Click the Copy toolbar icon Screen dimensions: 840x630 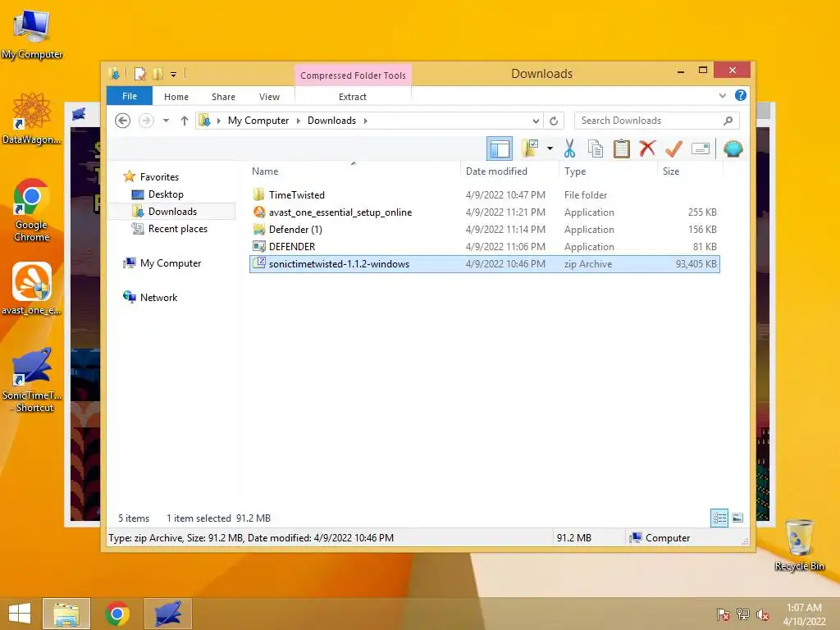[596, 148]
